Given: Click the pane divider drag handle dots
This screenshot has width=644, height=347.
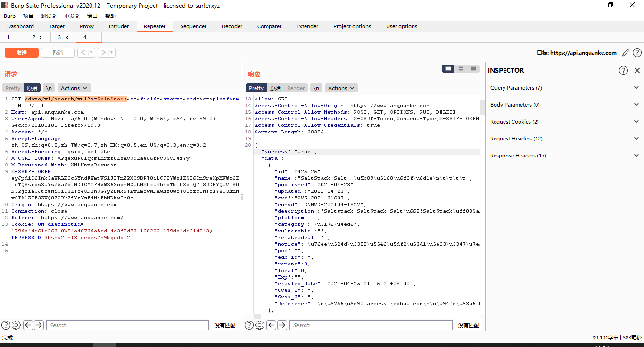Looking at the screenshot, I should 242,197.
